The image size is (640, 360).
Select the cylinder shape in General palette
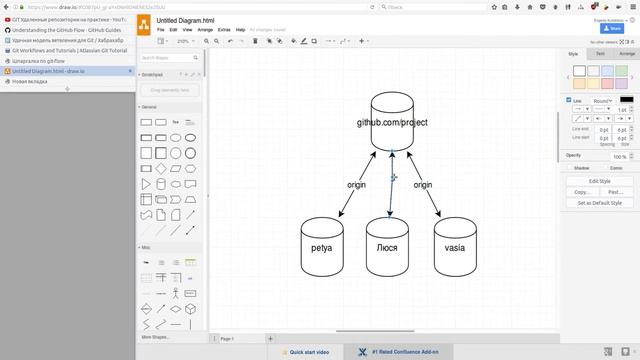[x=161, y=184]
